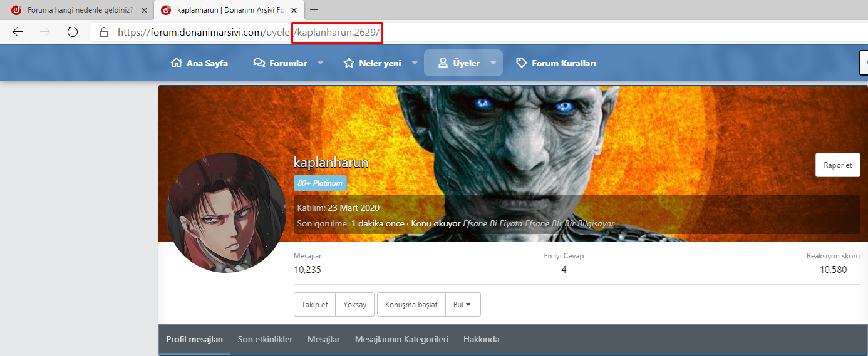Click the Üyeler person icon
868x356 pixels.
coord(443,63)
